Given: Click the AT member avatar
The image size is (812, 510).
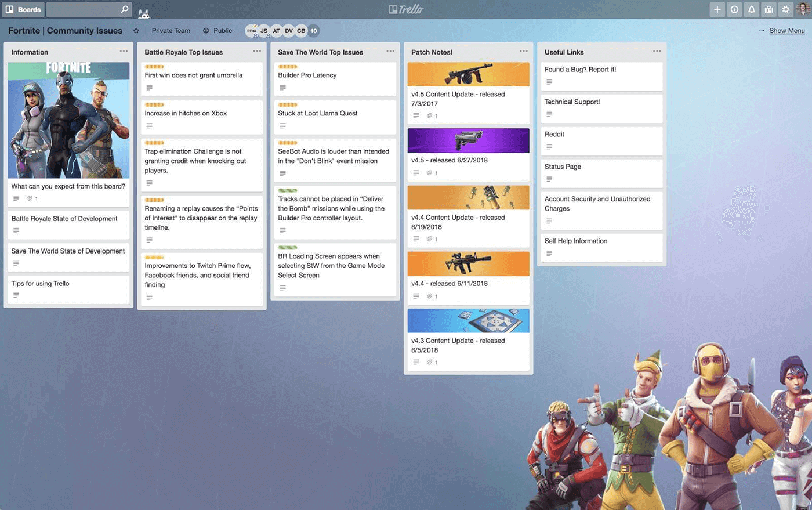Looking at the screenshot, I should (276, 31).
